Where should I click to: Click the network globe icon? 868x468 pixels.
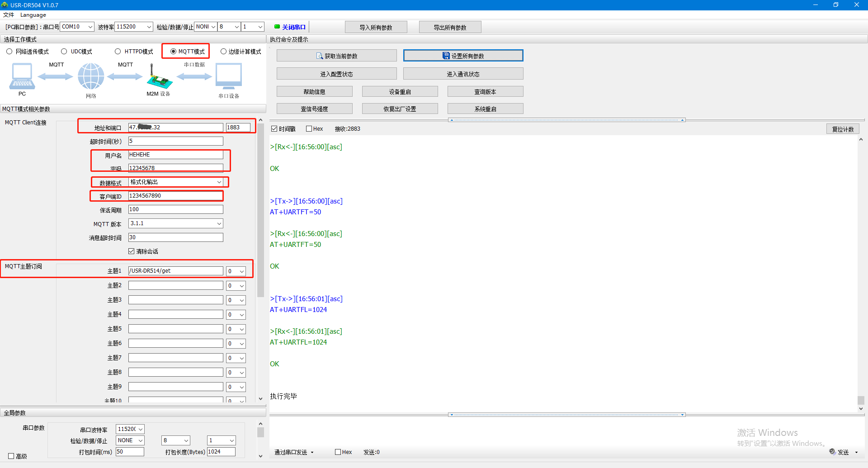click(91, 76)
